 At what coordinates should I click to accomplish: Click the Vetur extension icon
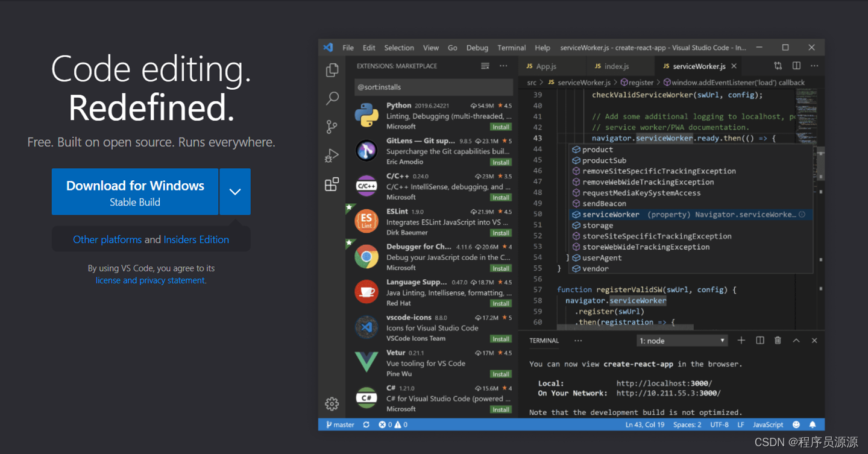(x=366, y=362)
